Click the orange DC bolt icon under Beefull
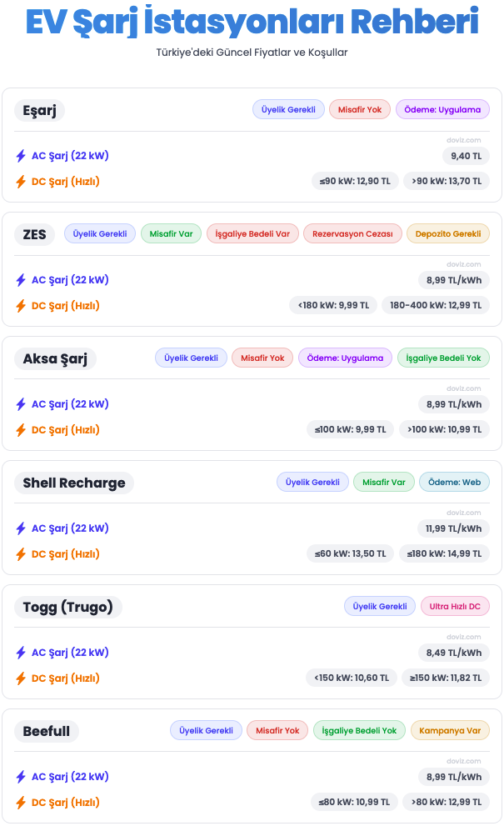This screenshot has height=826, width=504. pos(21,803)
